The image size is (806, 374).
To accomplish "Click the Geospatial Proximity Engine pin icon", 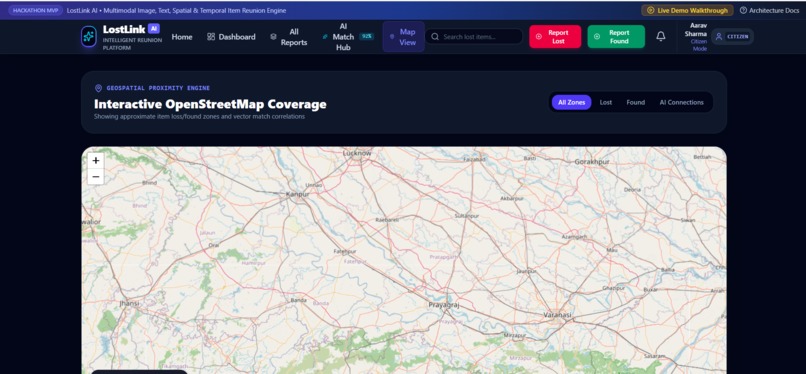I will pyautogui.click(x=98, y=88).
